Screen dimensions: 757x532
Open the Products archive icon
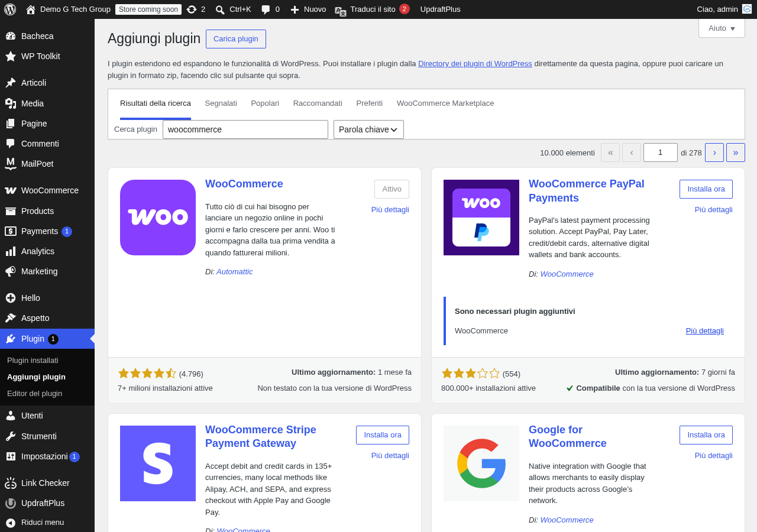click(11, 211)
